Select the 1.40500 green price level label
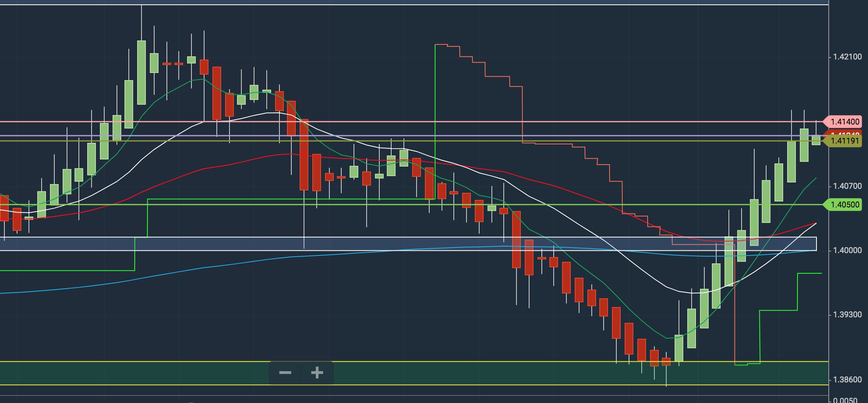Viewport: 868px width, 403px height. pyautogui.click(x=842, y=205)
